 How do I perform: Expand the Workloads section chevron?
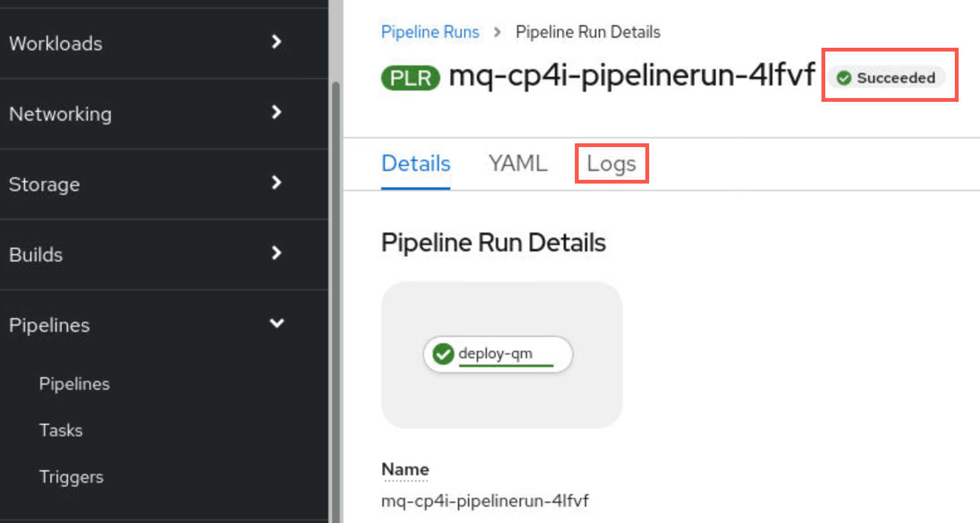point(276,42)
